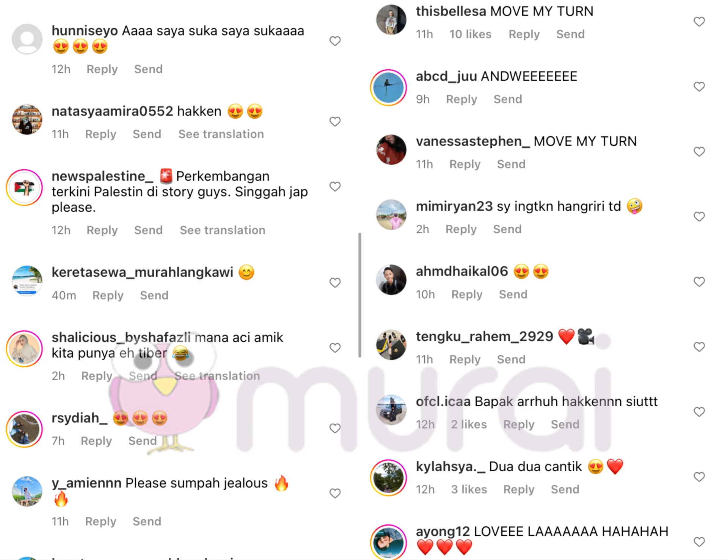Open shalicious_byshafazli username profile
Screen dimensions: 728x560
click(x=121, y=337)
